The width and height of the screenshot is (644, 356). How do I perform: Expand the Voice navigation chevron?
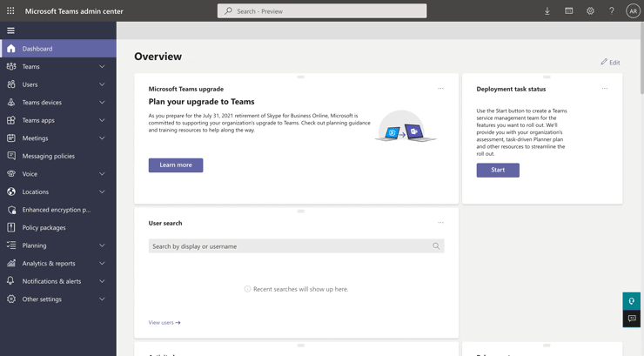[102, 174]
